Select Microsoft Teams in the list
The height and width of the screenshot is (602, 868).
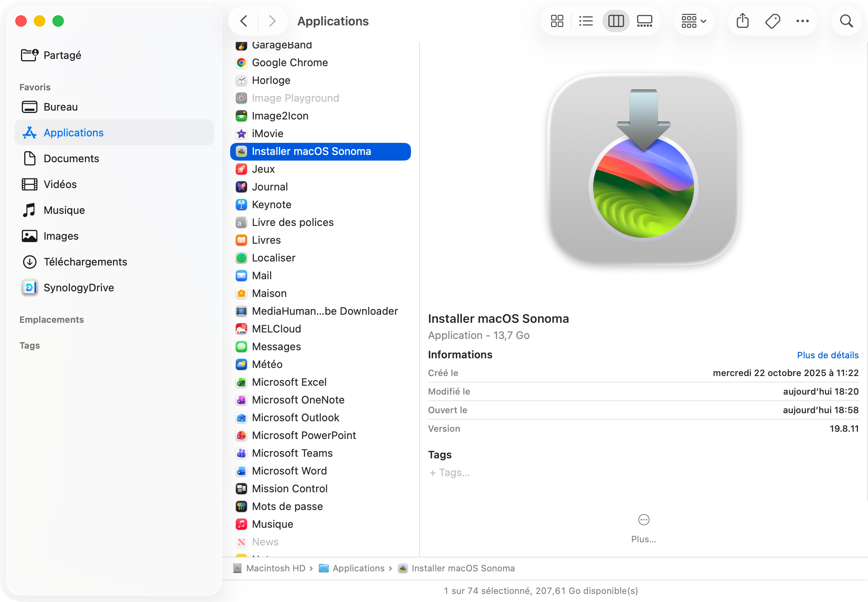point(292,453)
